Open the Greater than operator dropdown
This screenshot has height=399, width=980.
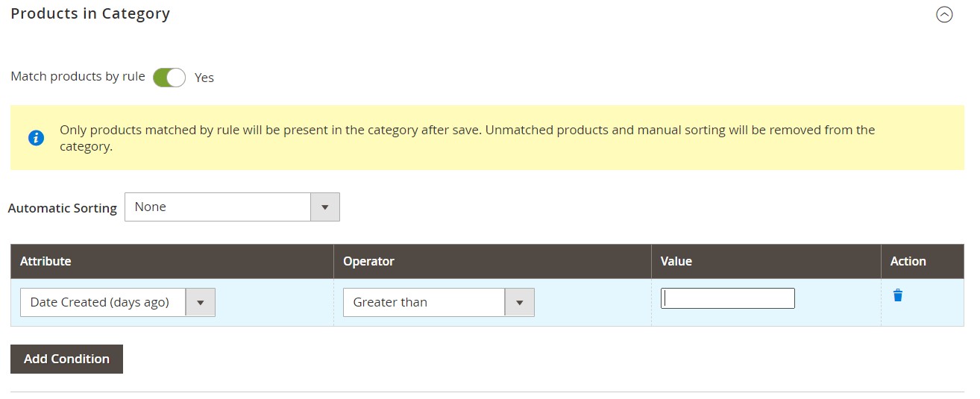[439, 302]
